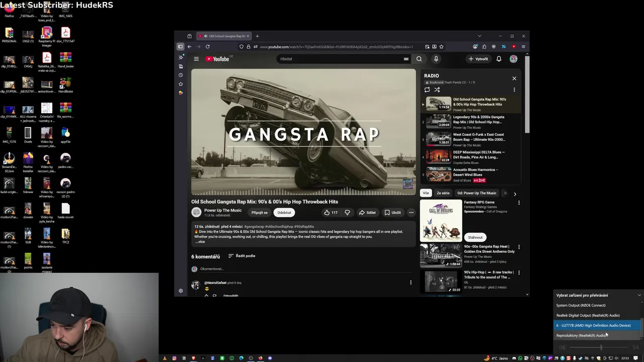Click the Připojit se join button
644x362 pixels.
click(260, 213)
